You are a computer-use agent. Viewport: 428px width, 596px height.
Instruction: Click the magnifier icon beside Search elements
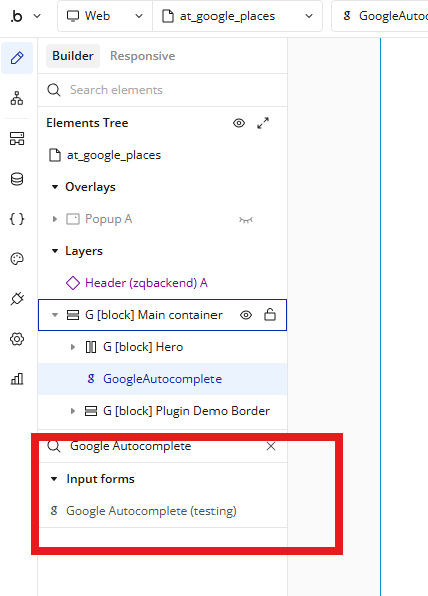54,90
